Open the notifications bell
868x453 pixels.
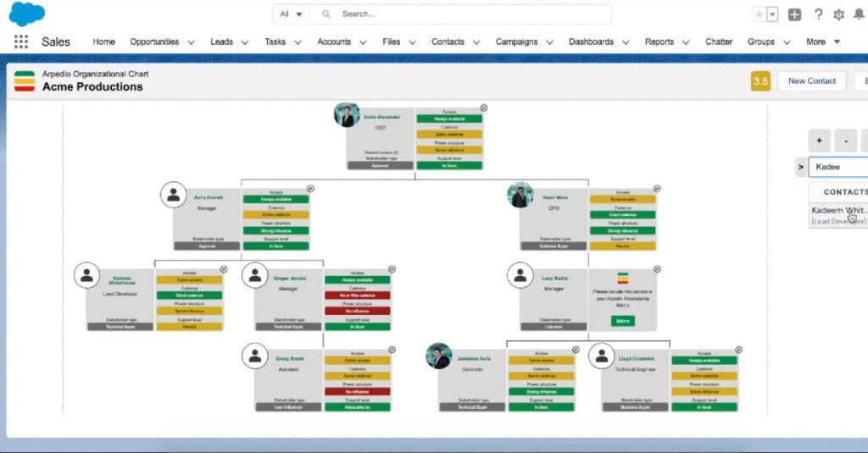[859, 14]
